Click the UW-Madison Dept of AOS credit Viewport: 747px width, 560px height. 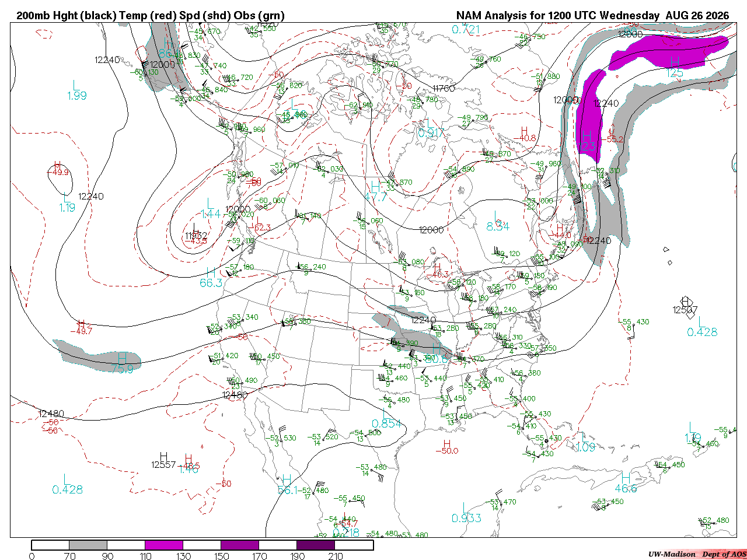pyautogui.click(x=697, y=554)
